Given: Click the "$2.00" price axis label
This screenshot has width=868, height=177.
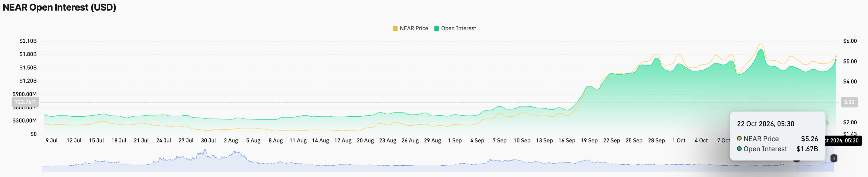Looking at the screenshot, I should 850,122.
